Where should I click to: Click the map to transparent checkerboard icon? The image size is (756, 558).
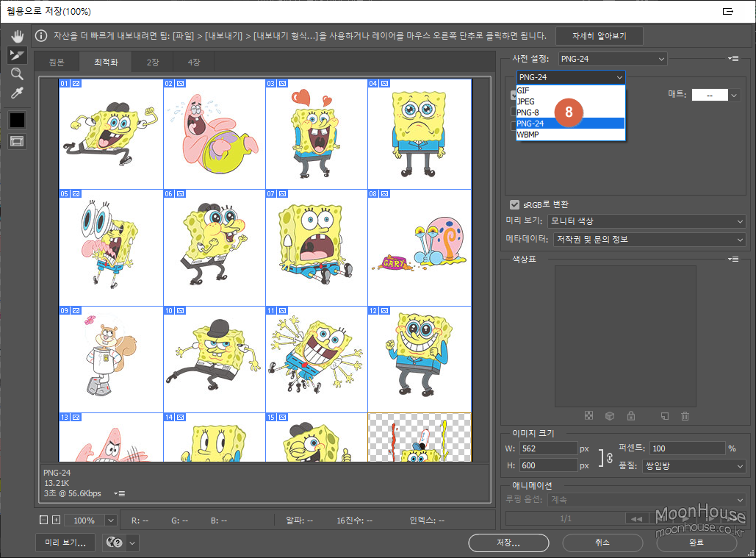588,415
